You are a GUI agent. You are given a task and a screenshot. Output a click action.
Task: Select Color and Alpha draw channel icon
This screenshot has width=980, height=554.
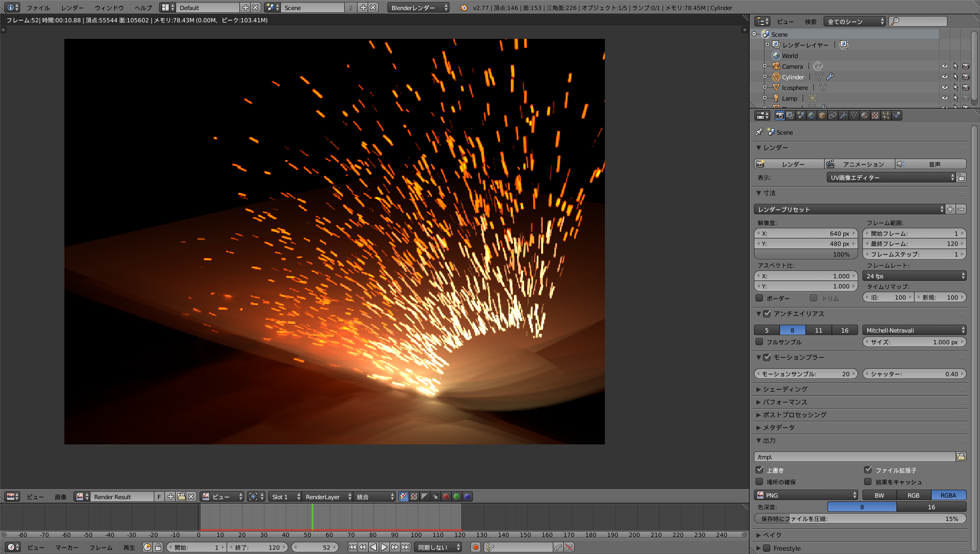point(404,497)
